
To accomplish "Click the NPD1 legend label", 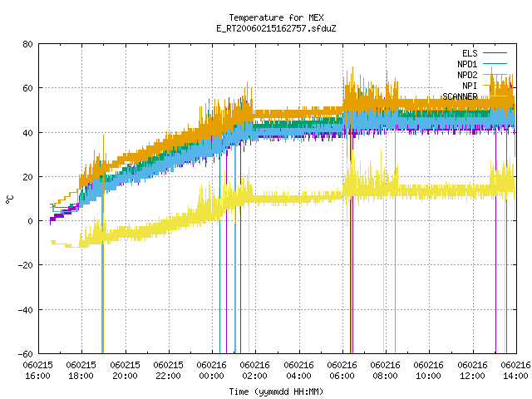I will [x=467, y=64].
